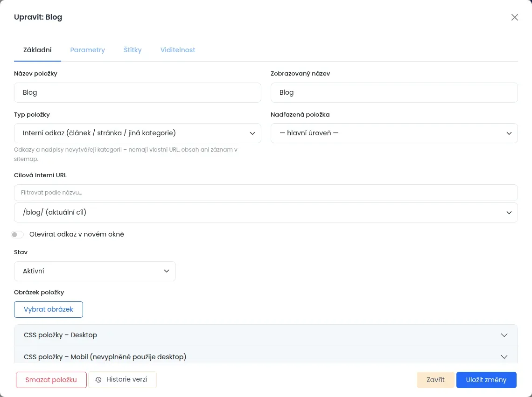Image resolution: width=532 pixels, height=397 pixels.
Task: Click the Odkazy a nadpisy nevytvářejí kategorii hint
Action: pyautogui.click(x=126, y=154)
